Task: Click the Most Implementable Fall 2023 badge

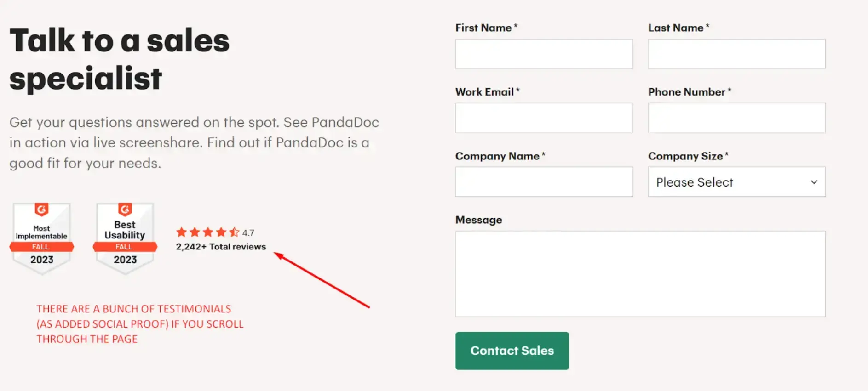Action: (x=41, y=239)
